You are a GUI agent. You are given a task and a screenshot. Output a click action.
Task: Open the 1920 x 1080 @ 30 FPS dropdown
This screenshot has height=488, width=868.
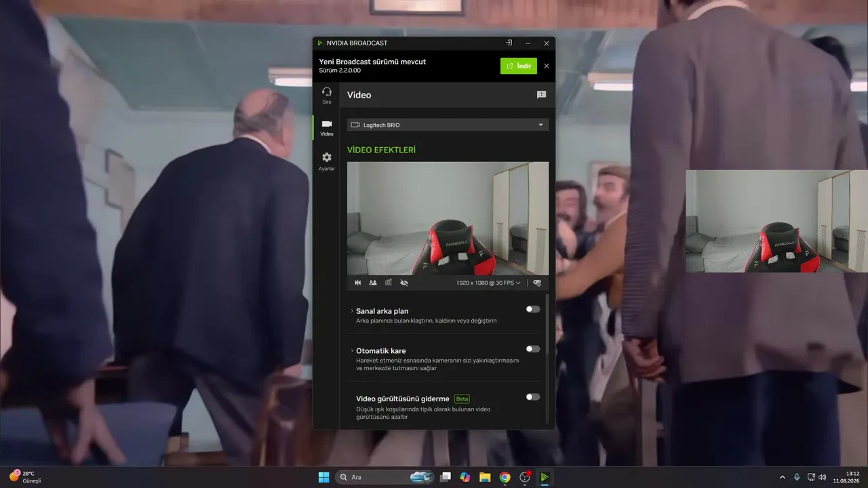coord(488,283)
